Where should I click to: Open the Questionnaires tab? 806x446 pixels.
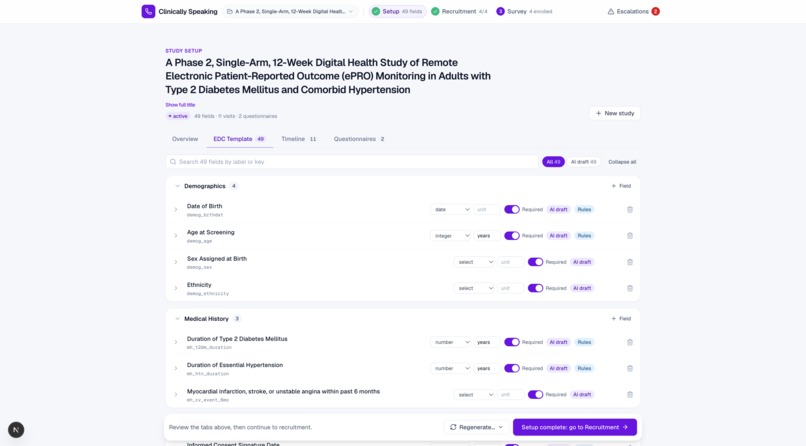[359, 139]
